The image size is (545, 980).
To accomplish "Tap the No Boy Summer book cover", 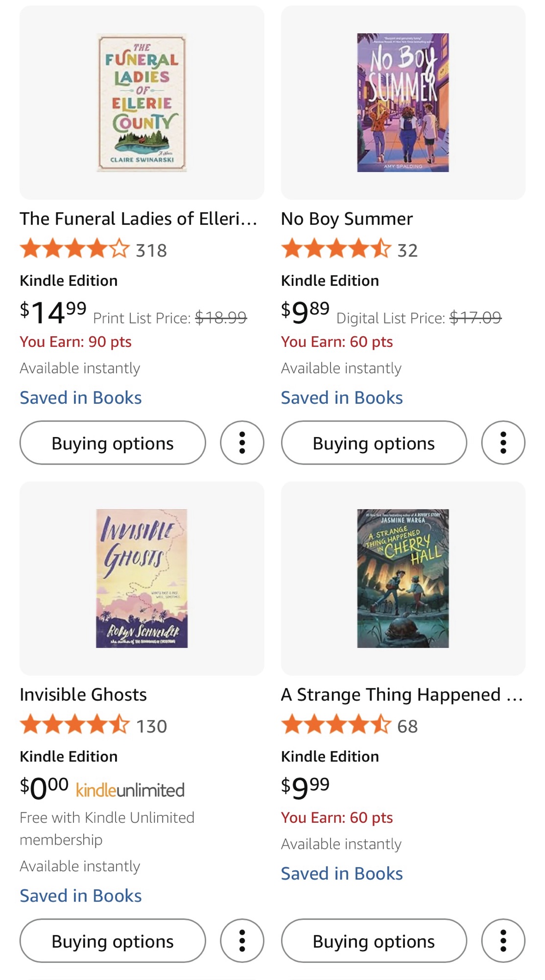I will pos(403,102).
